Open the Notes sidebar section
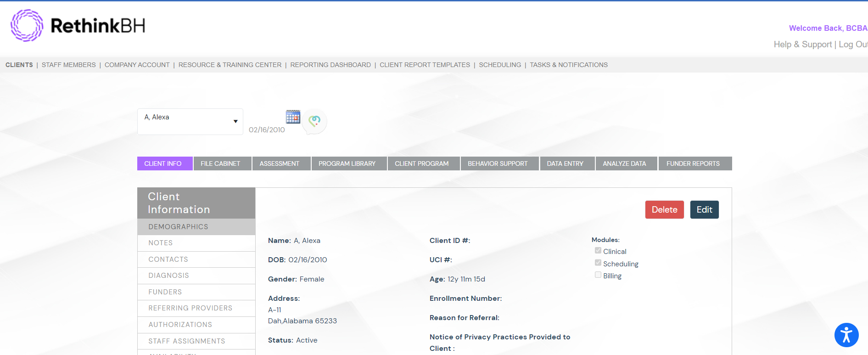Screen dimensions: 868x355 (x=196, y=243)
